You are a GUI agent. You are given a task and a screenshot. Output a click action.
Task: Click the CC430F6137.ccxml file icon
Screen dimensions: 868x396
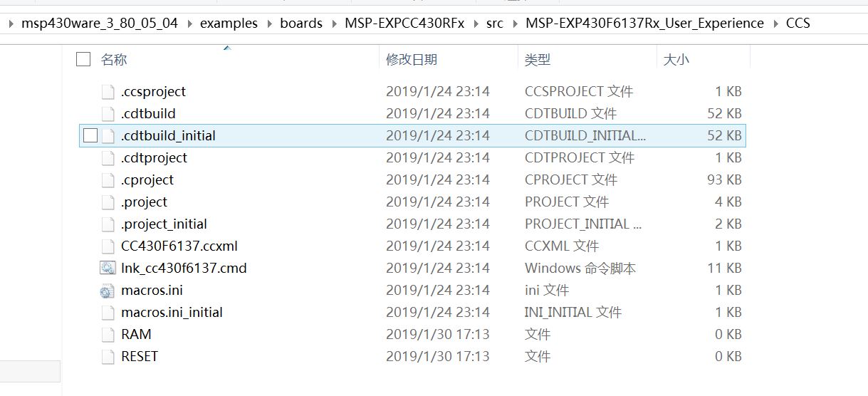[x=108, y=246]
